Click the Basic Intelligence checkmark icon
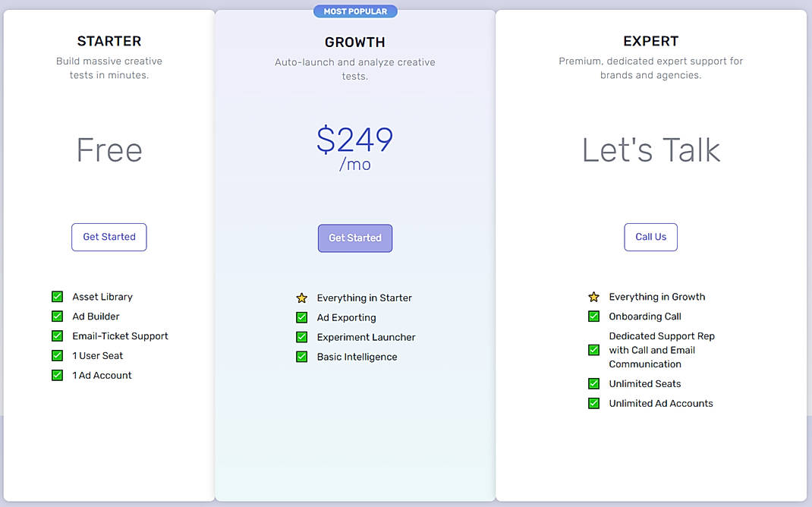Screen dimensions: 812x507 (302, 357)
